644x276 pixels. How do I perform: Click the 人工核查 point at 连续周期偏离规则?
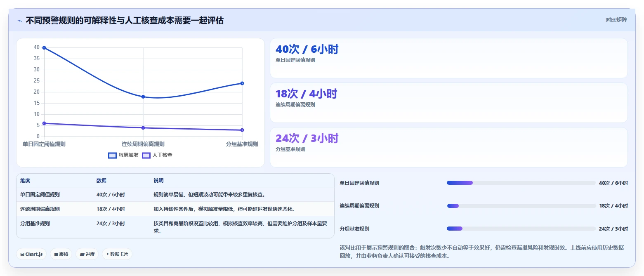point(143,128)
